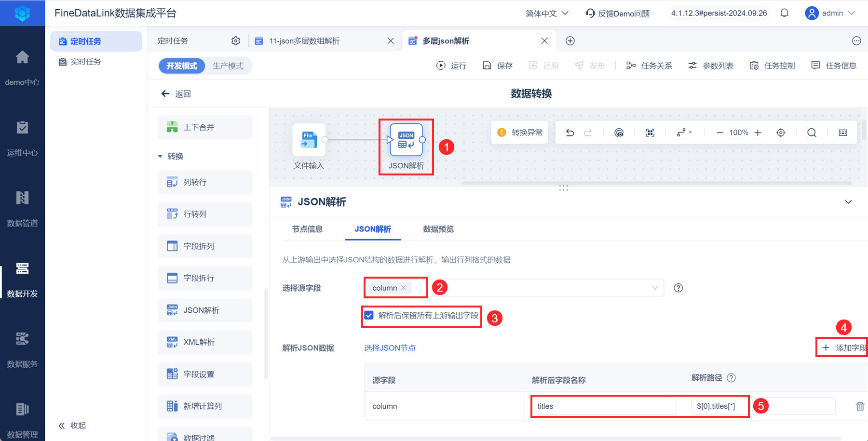Open 任务控制
The width and height of the screenshot is (868, 441).
tap(773, 66)
